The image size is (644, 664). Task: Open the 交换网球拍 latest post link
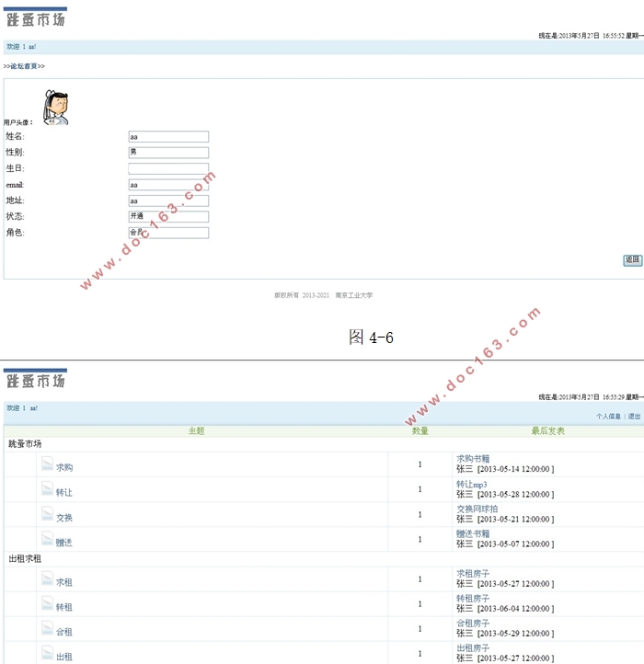pyautogui.click(x=477, y=509)
